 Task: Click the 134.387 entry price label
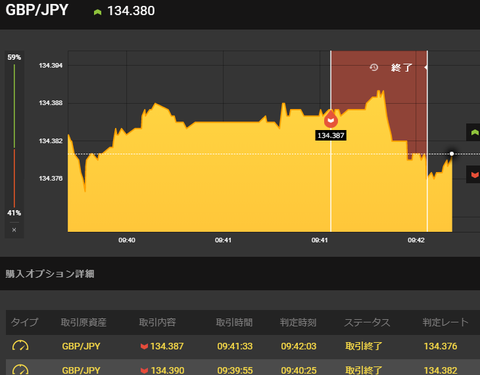pos(331,135)
